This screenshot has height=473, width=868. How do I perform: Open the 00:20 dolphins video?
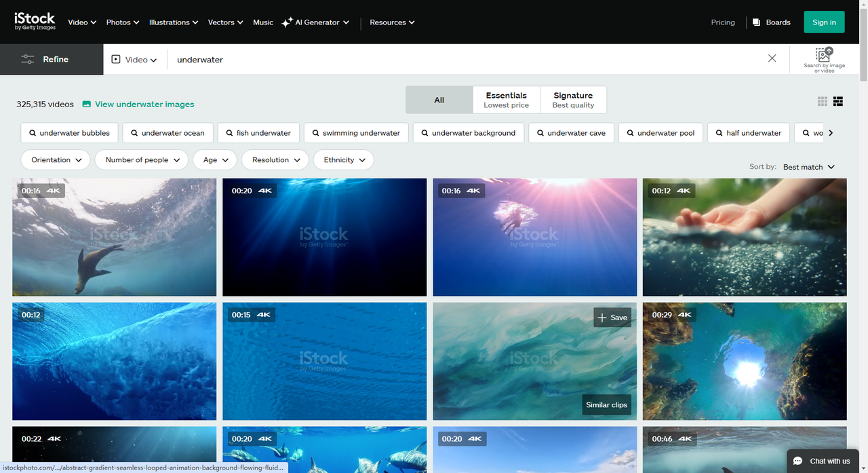tap(325, 450)
